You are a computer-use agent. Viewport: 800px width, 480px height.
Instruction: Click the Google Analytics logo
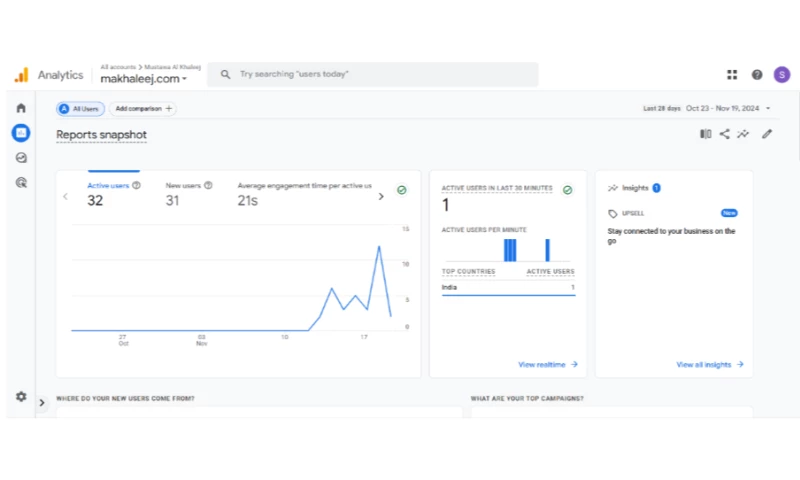coord(21,75)
